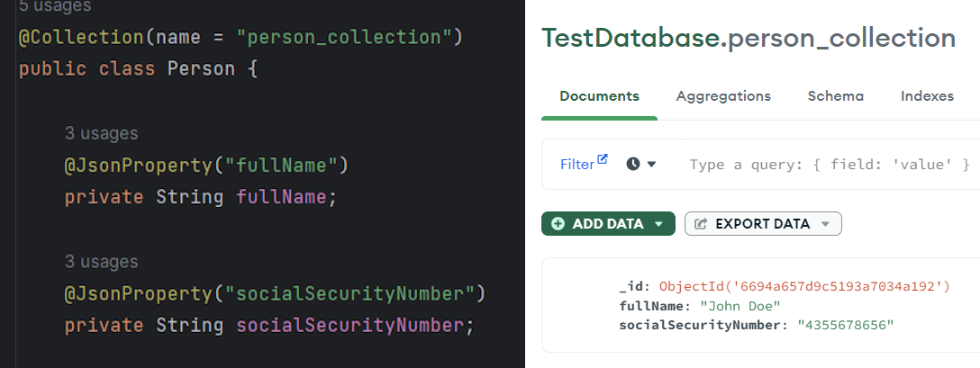Open the Indexes tab

[927, 96]
